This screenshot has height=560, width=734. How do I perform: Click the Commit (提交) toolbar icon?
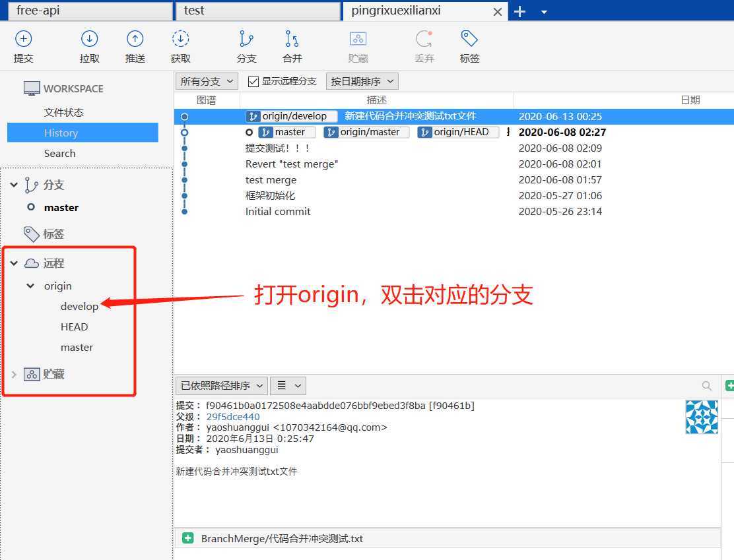click(x=23, y=39)
